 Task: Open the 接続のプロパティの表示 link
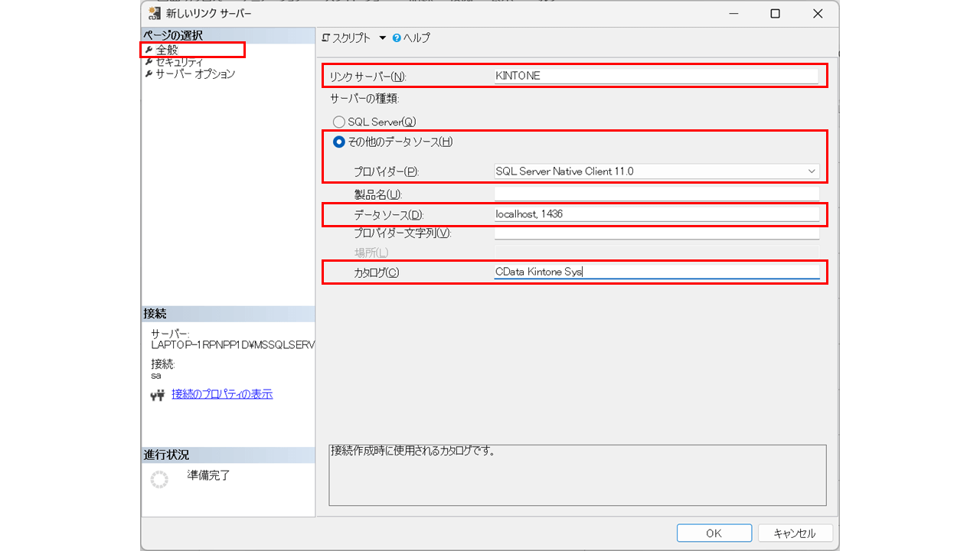pos(222,394)
